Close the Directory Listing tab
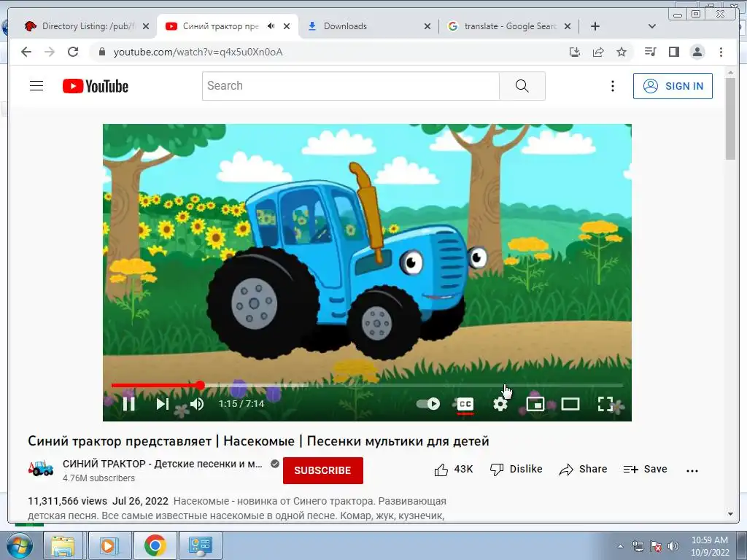This screenshot has height=560, width=747. [146, 26]
